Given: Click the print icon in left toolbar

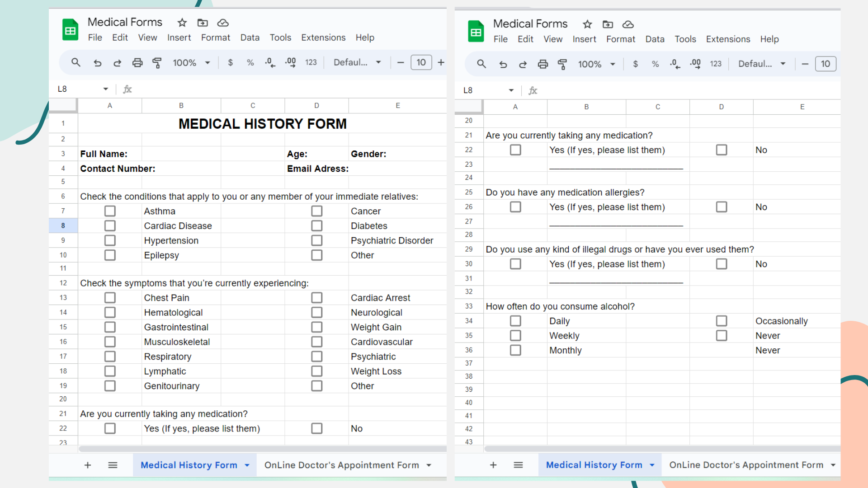Looking at the screenshot, I should tap(137, 63).
